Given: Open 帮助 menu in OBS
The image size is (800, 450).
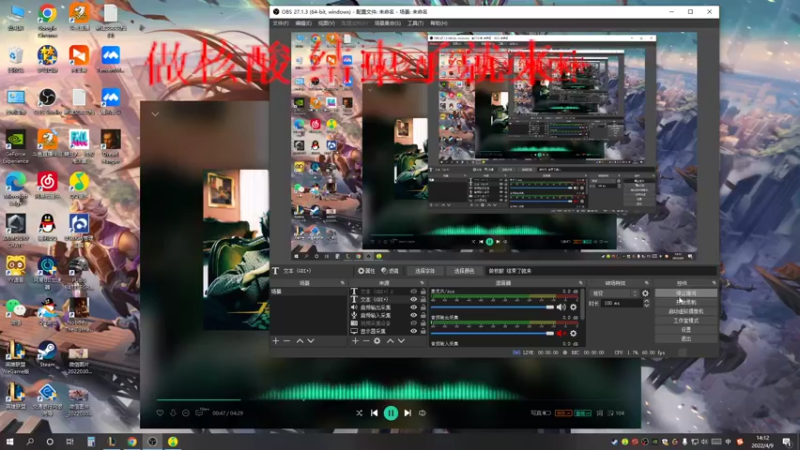Looking at the screenshot, I should click(439, 23).
